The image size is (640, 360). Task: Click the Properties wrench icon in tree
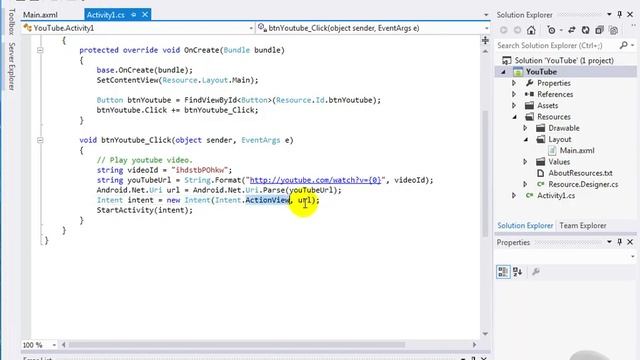click(530, 83)
